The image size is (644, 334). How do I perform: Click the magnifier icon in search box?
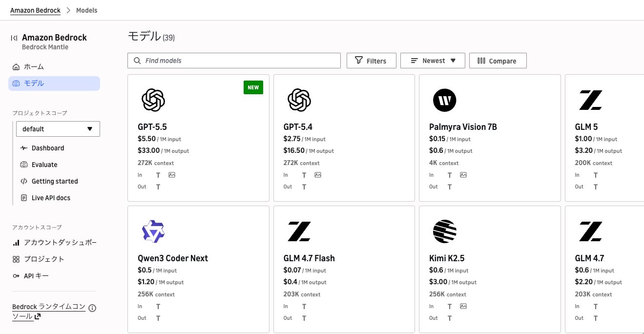(x=137, y=61)
